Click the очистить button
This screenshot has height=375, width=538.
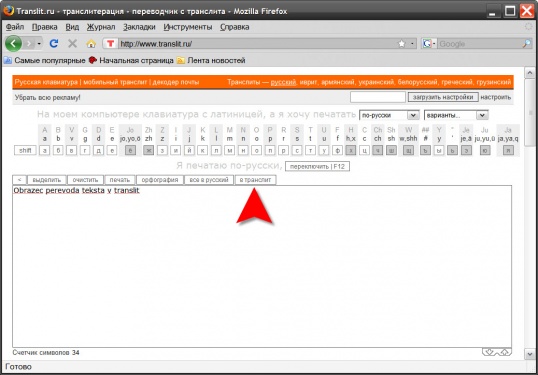(85, 180)
